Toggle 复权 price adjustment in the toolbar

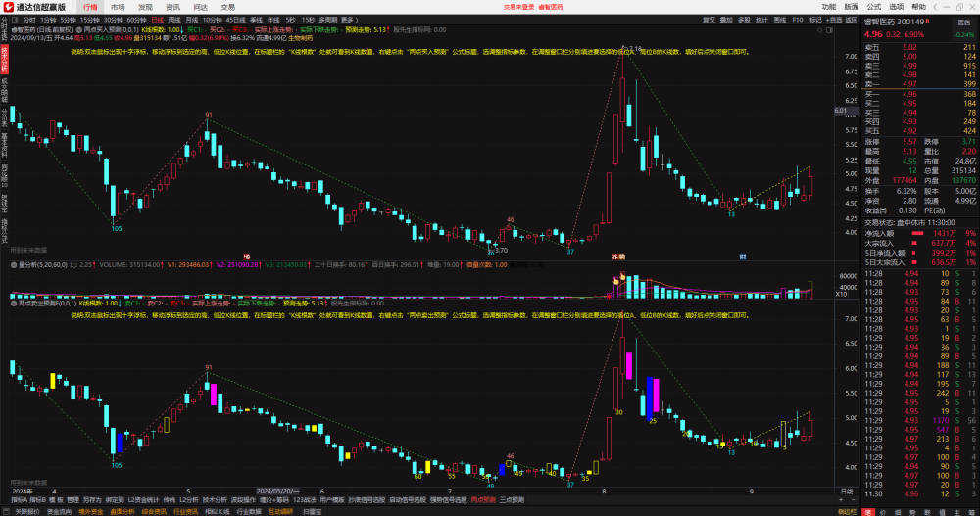709,20
